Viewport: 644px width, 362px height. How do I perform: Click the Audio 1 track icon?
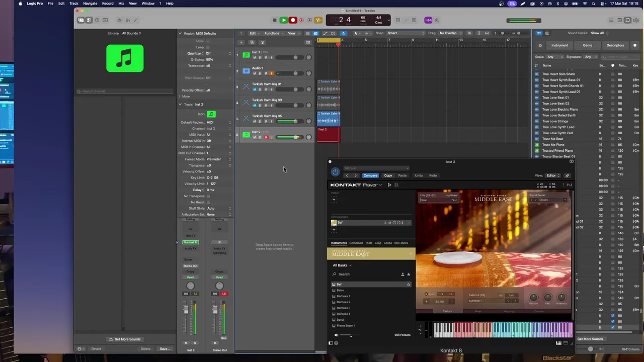[246, 71]
